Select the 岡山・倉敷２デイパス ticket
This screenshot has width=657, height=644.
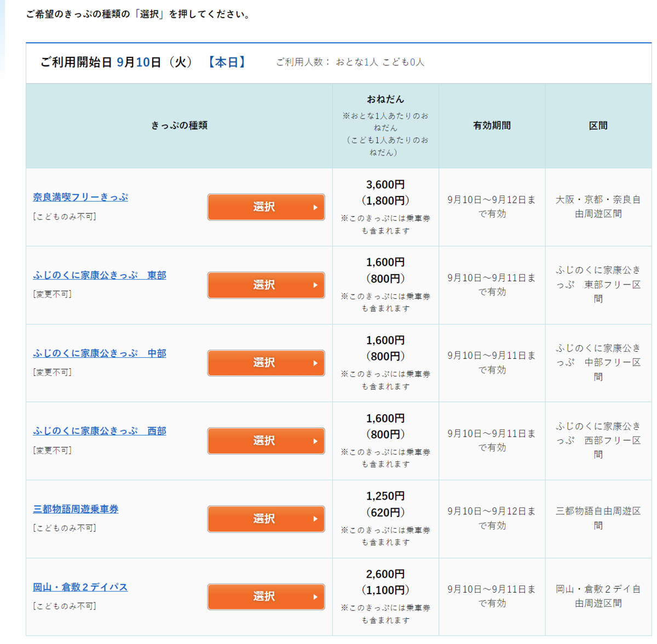[266, 597]
